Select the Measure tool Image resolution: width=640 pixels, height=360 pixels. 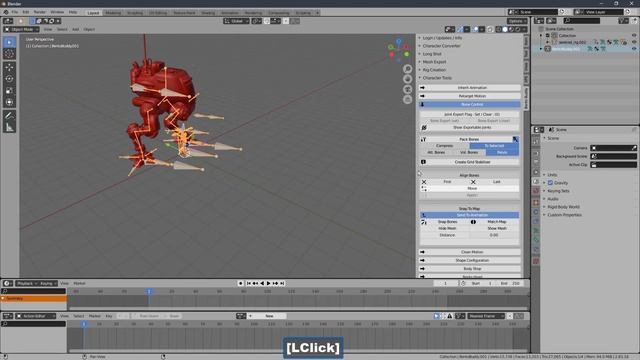(x=9, y=128)
